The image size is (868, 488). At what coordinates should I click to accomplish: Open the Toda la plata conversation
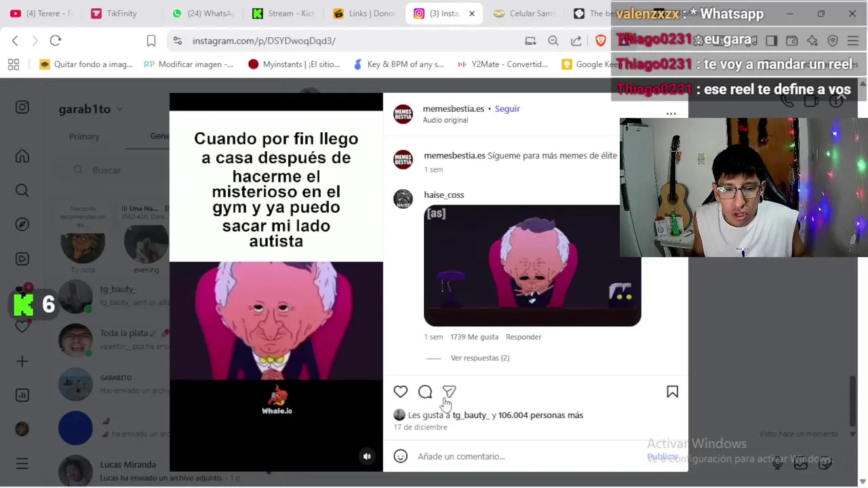113,340
